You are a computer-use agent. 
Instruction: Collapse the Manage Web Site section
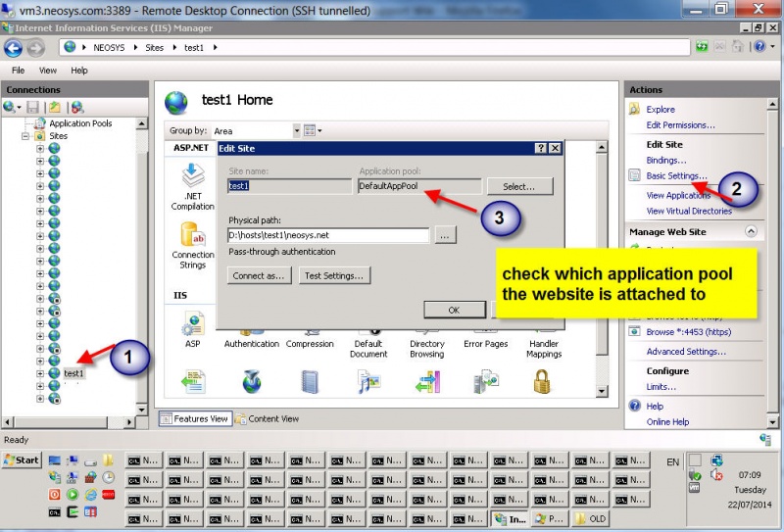[x=751, y=231]
